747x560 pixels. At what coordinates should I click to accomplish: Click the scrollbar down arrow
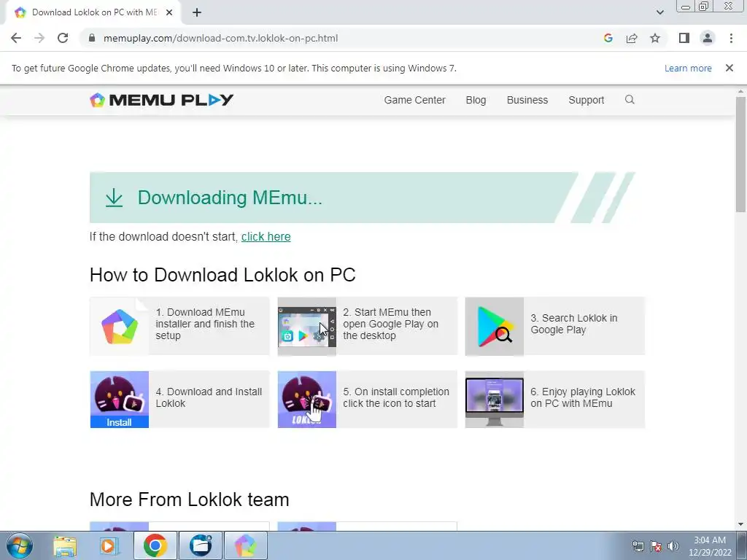tap(740, 524)
